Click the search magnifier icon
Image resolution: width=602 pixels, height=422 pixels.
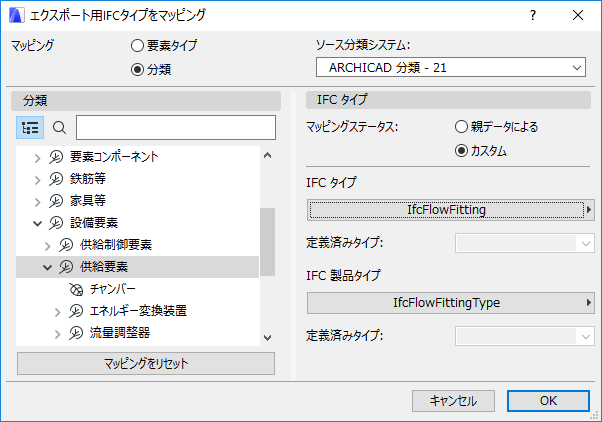(x=59, y=128)
